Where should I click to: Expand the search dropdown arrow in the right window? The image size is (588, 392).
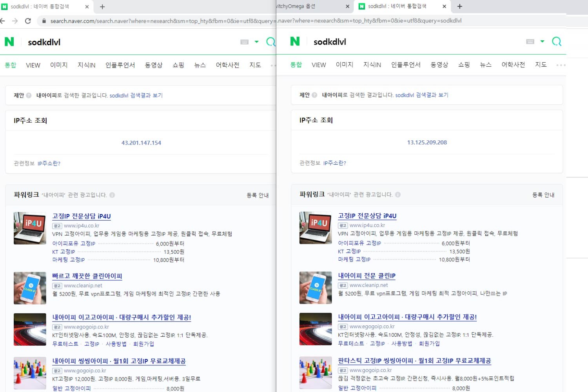click(x=542, y=41)
